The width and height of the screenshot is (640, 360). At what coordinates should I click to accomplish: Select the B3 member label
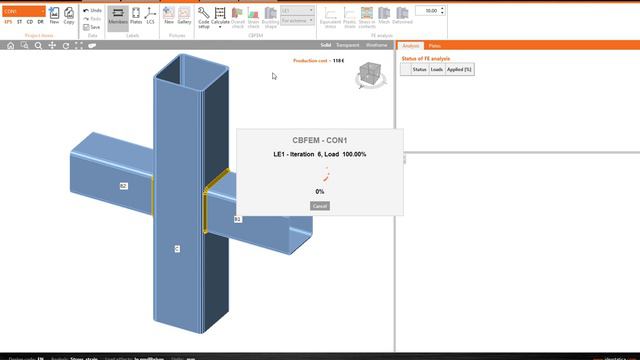click(x=238, y=220)
